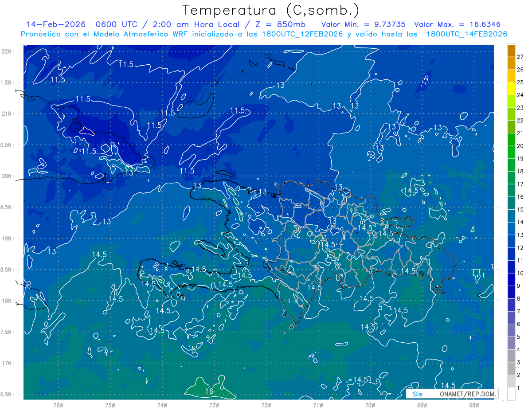
Task: Click the validity stamp "1800UTC_14FEB2026"
Action: click(467, 34)
